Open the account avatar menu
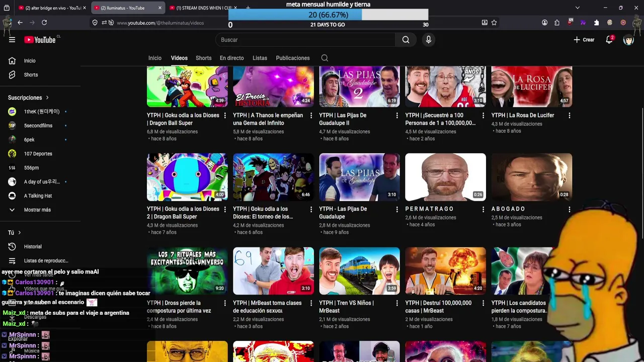The height and width of the screenshot is (362, 644). [x=628, y=40]
